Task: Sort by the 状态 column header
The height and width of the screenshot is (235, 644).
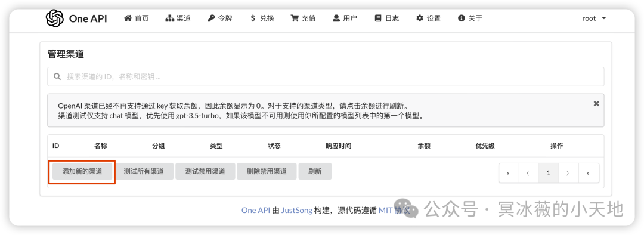Action: click(274, 146)
